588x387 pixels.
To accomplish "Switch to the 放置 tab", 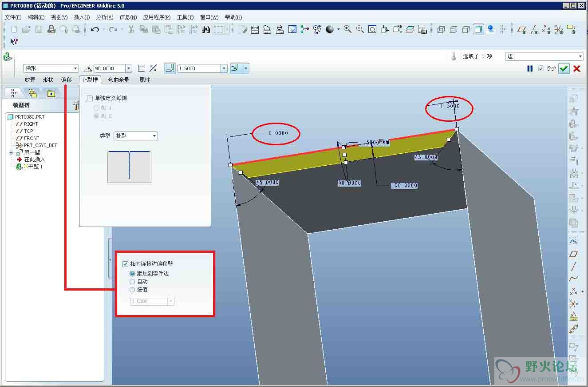I will pyautogui.click(x=30, y=80).
